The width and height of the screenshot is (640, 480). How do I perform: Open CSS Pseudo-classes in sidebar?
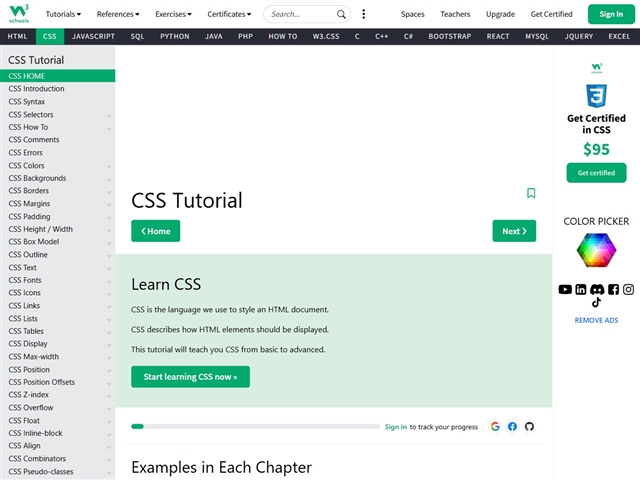coord(58,471)
